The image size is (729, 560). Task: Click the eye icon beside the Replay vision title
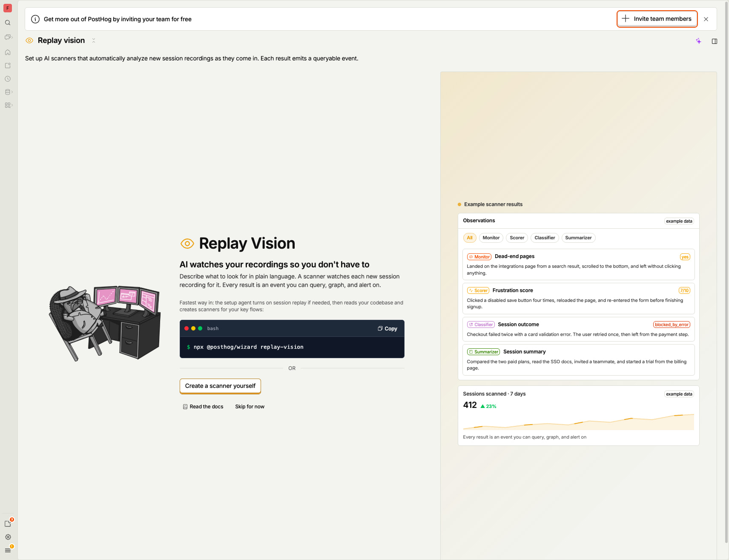pos(29,40)
